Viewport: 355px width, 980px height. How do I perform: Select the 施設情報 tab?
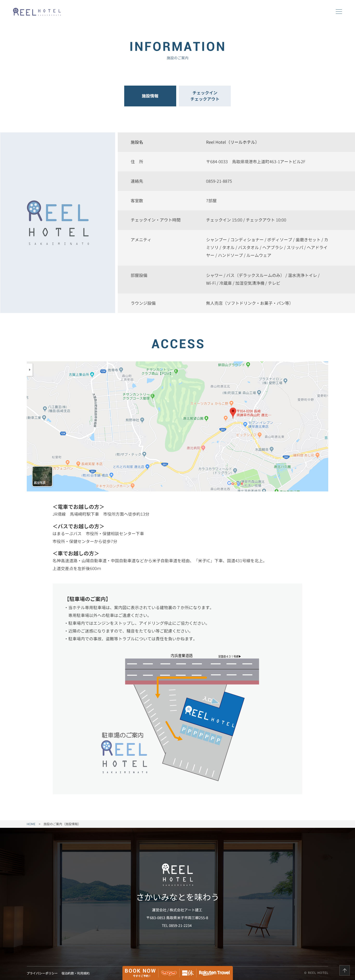click(150, 96)
